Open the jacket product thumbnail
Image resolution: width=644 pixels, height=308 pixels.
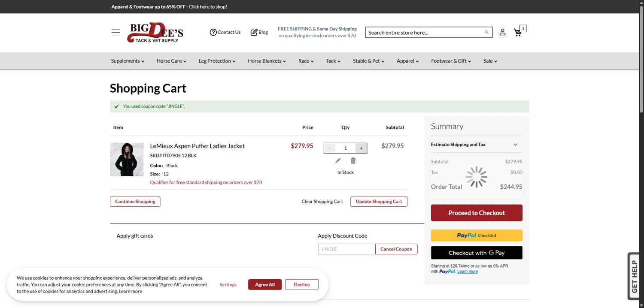point(127,160)
